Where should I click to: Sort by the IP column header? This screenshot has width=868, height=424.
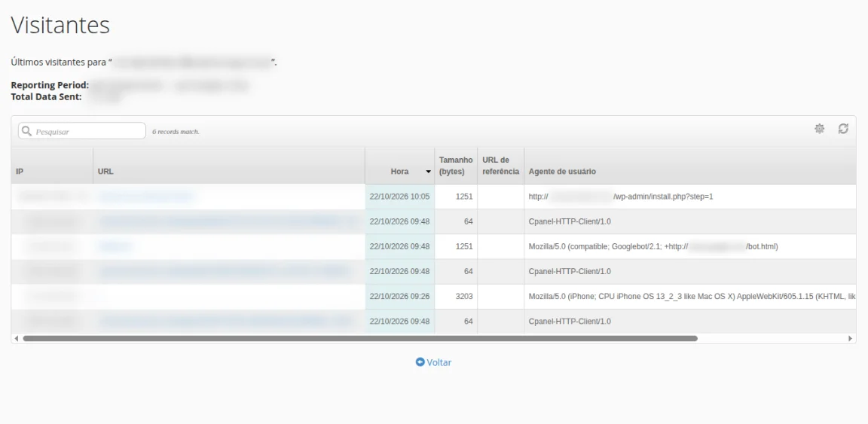click(x=52, y=166)
